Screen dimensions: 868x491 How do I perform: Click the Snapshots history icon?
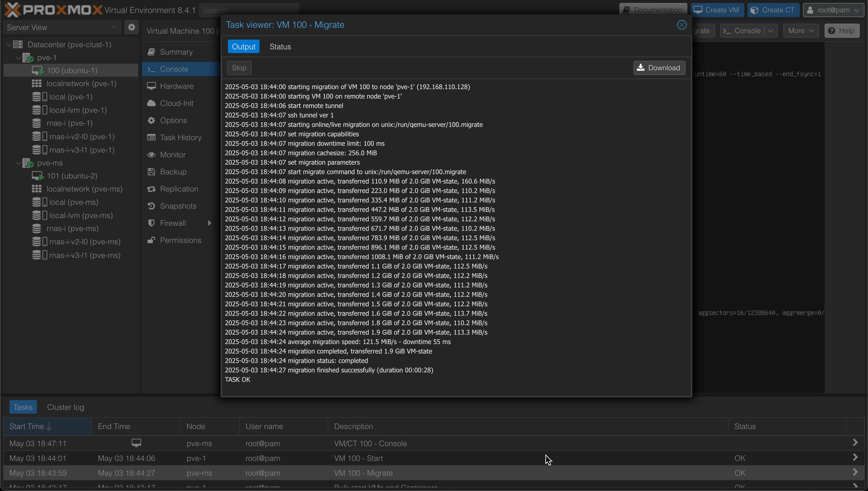(x=151, y=206)
